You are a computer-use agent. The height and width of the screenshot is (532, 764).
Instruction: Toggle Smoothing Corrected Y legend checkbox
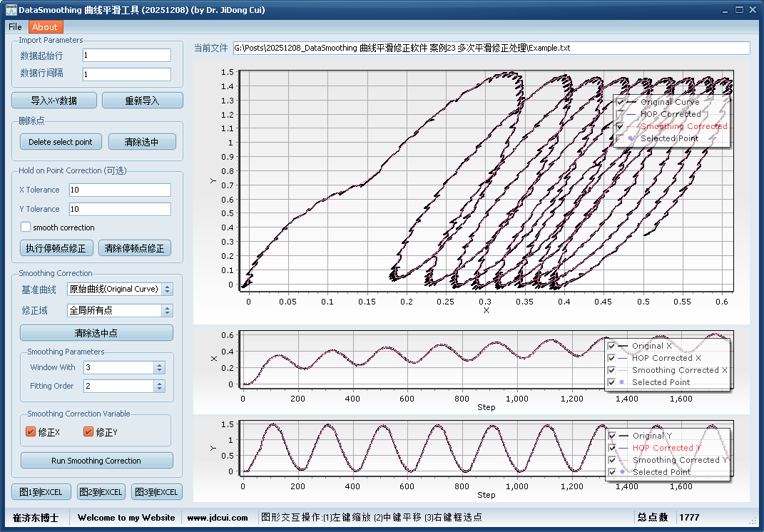(611, 460)
